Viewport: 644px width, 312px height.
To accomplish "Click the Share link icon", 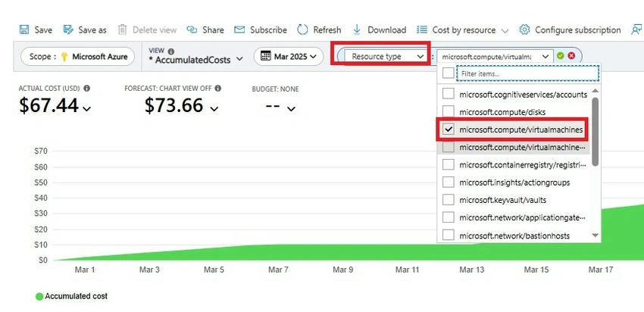I will (192, 30).
